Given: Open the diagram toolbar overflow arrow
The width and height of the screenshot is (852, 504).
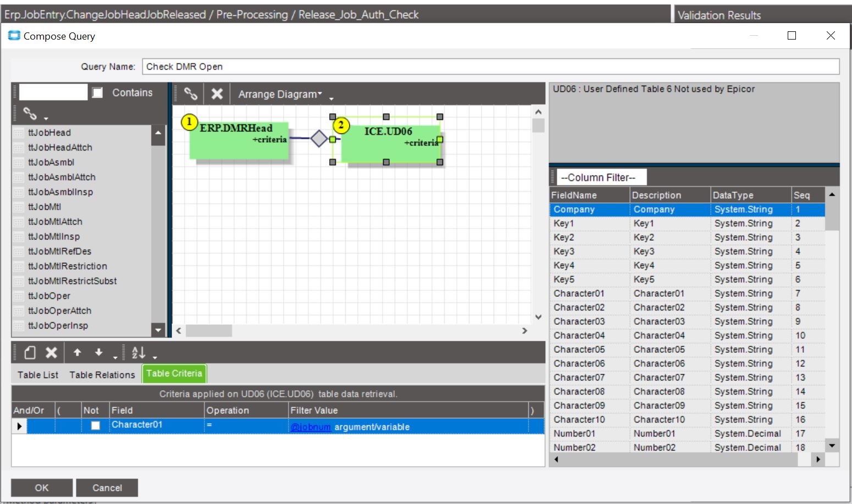Looking at the screenshot, I should click(331, 99).
